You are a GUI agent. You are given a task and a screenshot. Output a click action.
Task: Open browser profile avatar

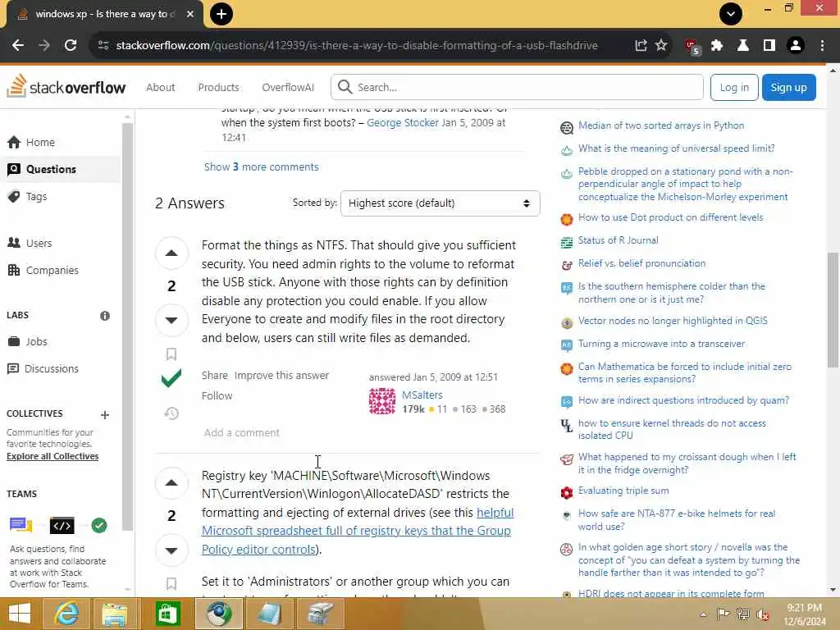(x=796, y=46)
